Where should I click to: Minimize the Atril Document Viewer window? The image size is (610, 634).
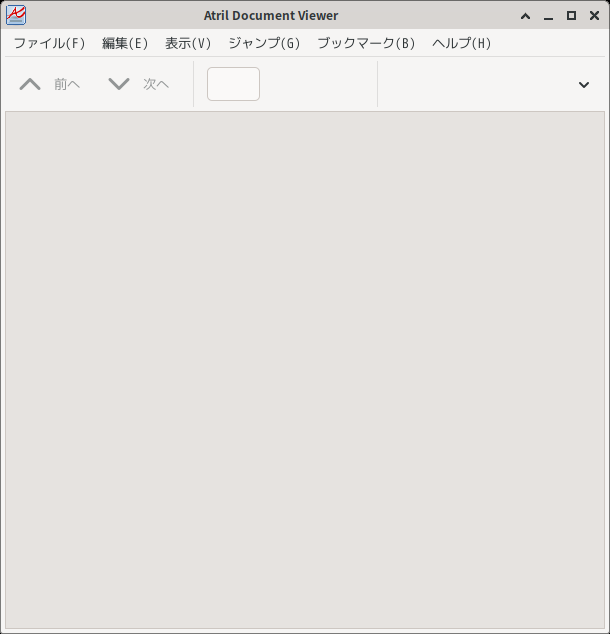(x=548, y=17)
